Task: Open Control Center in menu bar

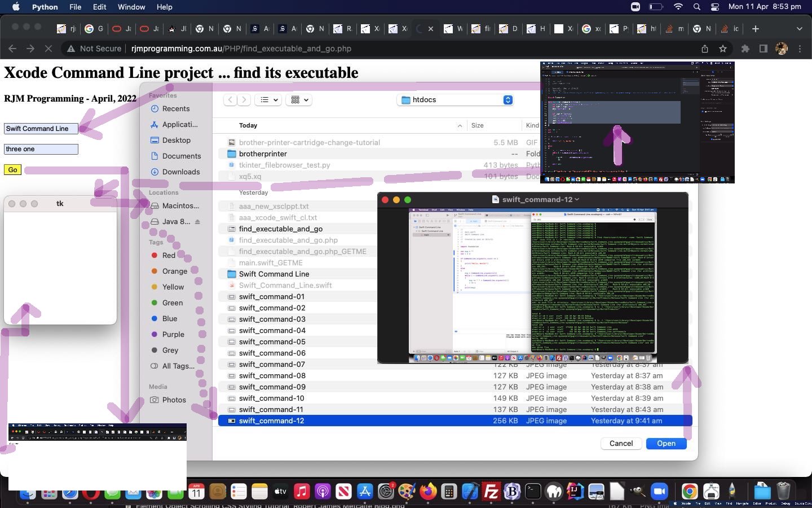Action: tap(715, 7)
